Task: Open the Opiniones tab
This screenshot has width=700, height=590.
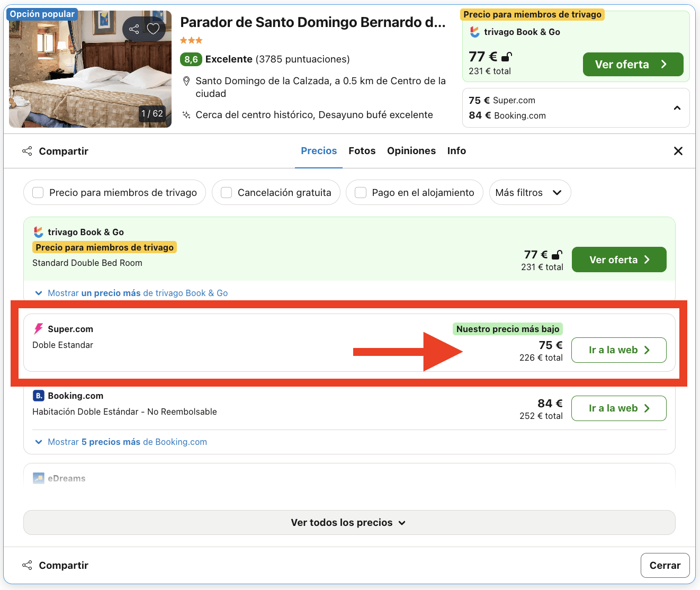Action: pos(411,150)
